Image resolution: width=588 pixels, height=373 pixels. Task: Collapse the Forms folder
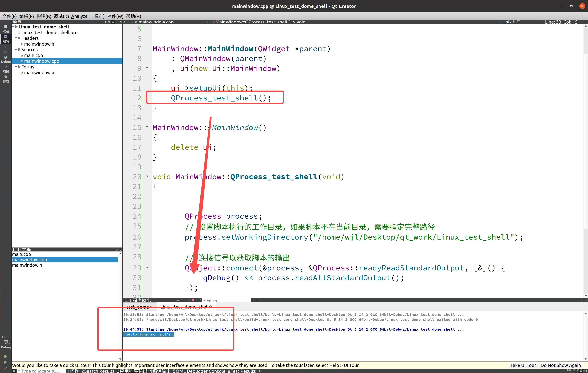(16, 67)
